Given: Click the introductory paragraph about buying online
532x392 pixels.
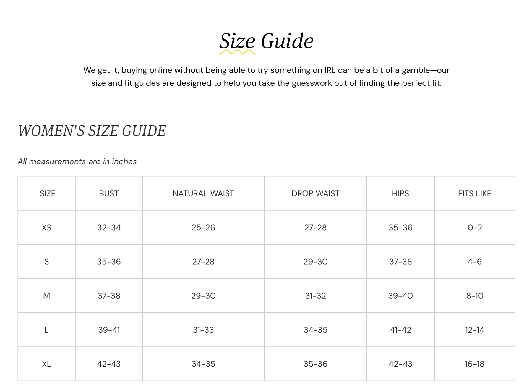Looking at the screenshot, I should point(266,77).
